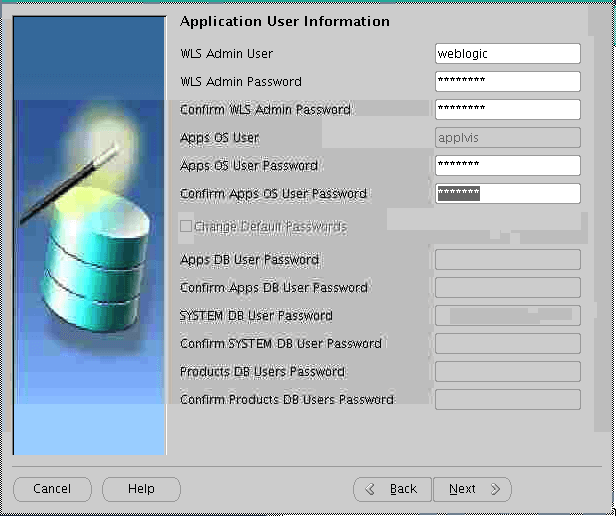Open Help for this wizard
616x516 pixels.
(141, 489)
